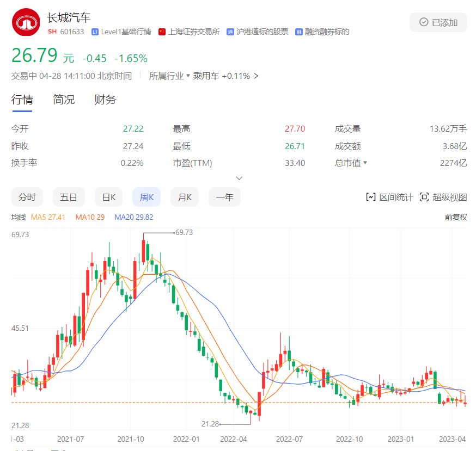Click the 沪港通 blue badge icon
The width and height of the screenshot is (476, 451).
pos(230,32)
